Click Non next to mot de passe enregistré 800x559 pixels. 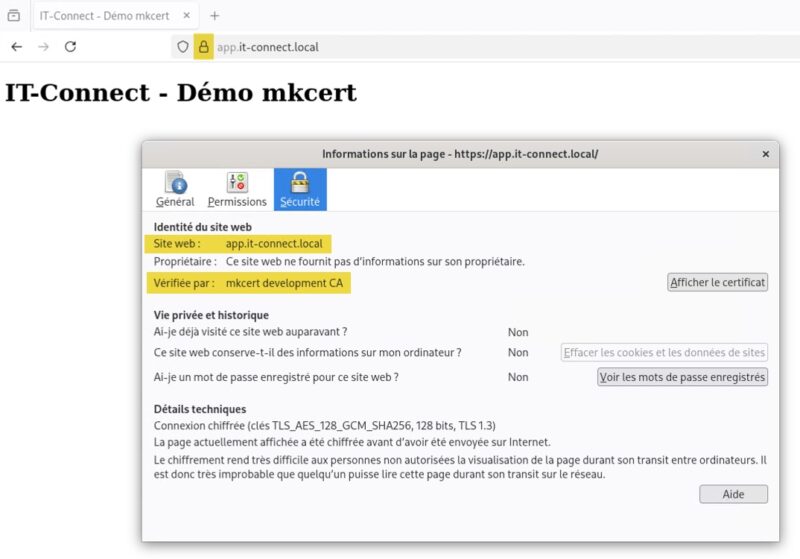click(518, 377)
